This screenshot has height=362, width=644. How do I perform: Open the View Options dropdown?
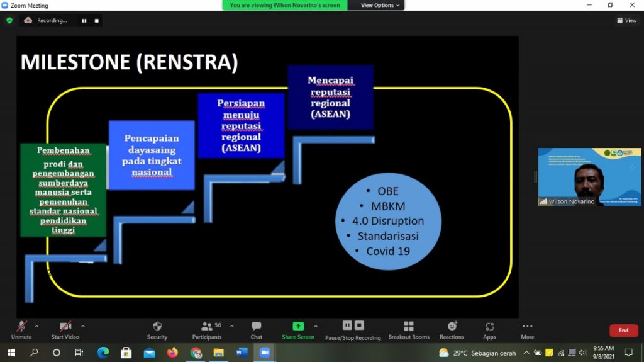[x=377, y=5]
